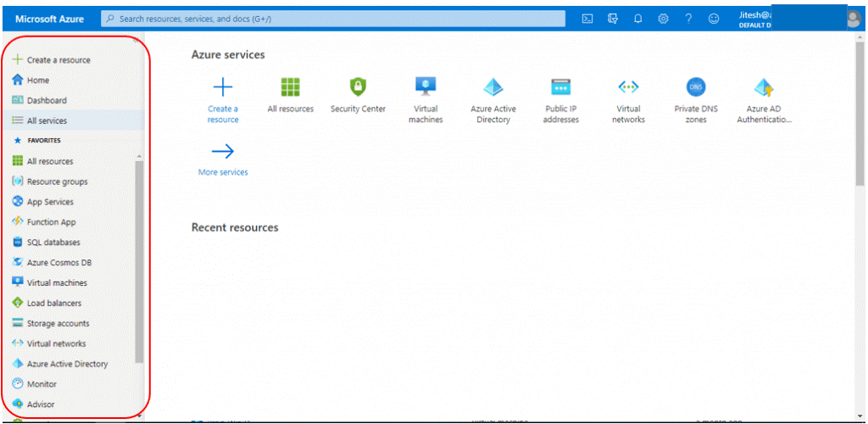The width and height of the screenshot is (868, 424).
Task: Click the Jitesh account name in header
Action: coord(755,15)
